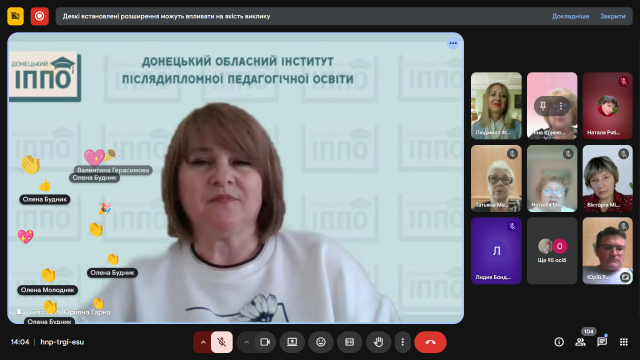Open the emoji reactions panel
This screenshot has height=360, width=640.
[x=321, y=342]
